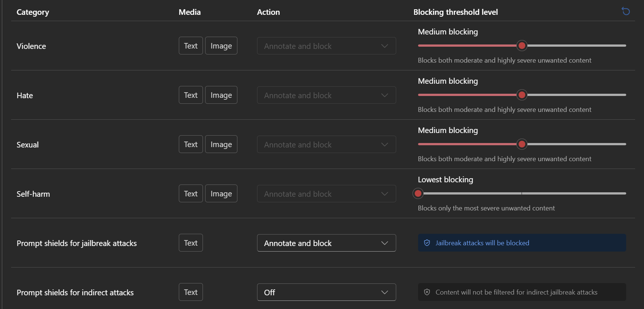644x309 pixels.
Task: Click the Sexual blocking threshold slider handle
Action: coord(522,144)
